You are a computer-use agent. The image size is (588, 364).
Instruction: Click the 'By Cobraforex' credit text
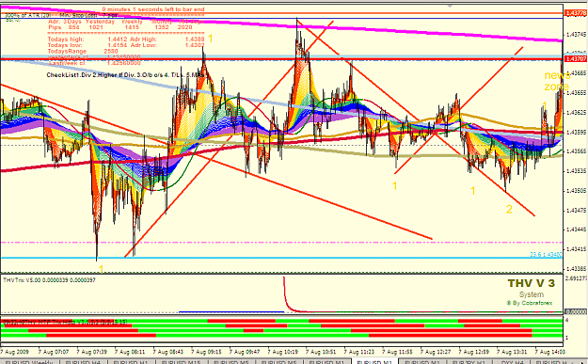click(x=530, y=303)
